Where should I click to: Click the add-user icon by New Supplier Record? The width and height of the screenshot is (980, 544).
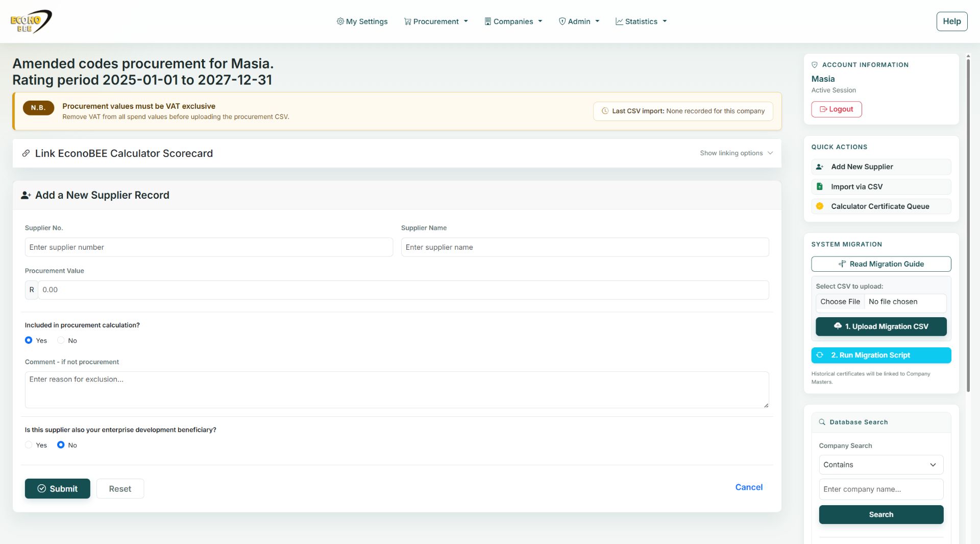point(26,195)
